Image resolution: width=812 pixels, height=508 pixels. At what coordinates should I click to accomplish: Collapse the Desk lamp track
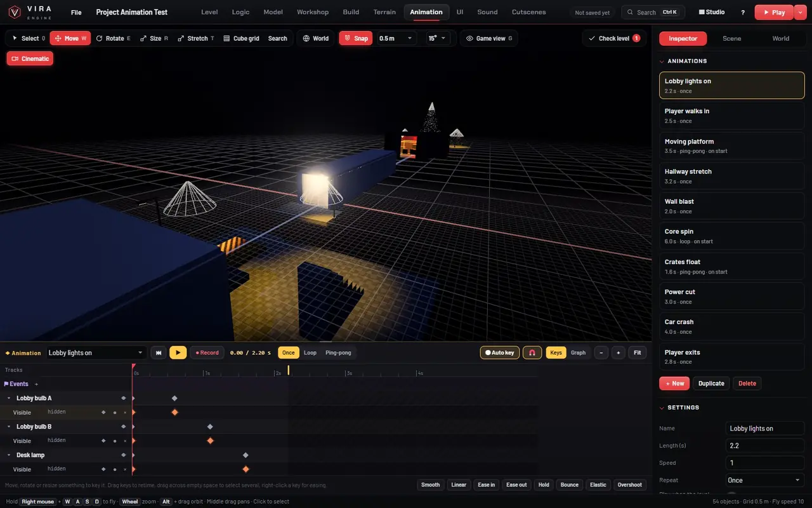pos(9,455)
